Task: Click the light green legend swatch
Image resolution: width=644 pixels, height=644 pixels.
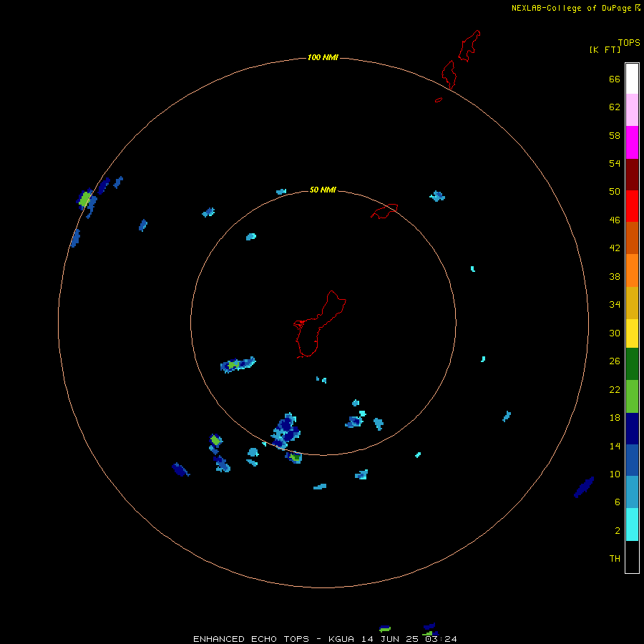Action: (632, 396)
